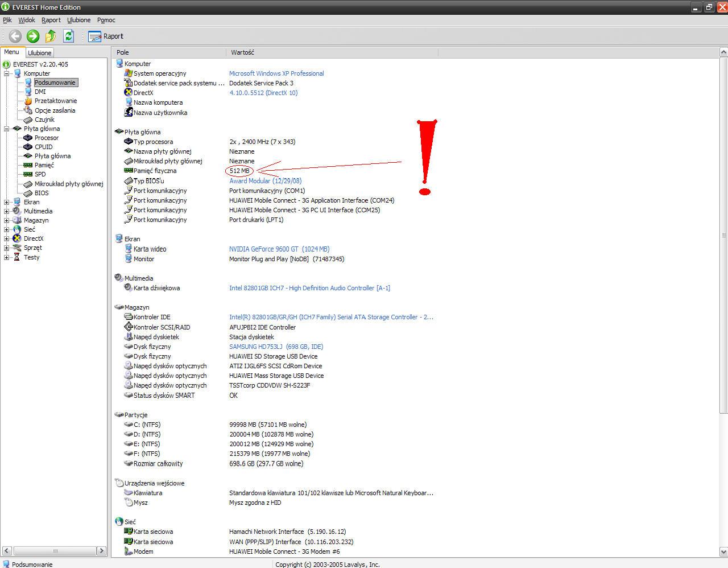728x568 pixels.
Task: Open the NVIDIA GeForce 9600 GT link
Action: (x=279, y=249)
